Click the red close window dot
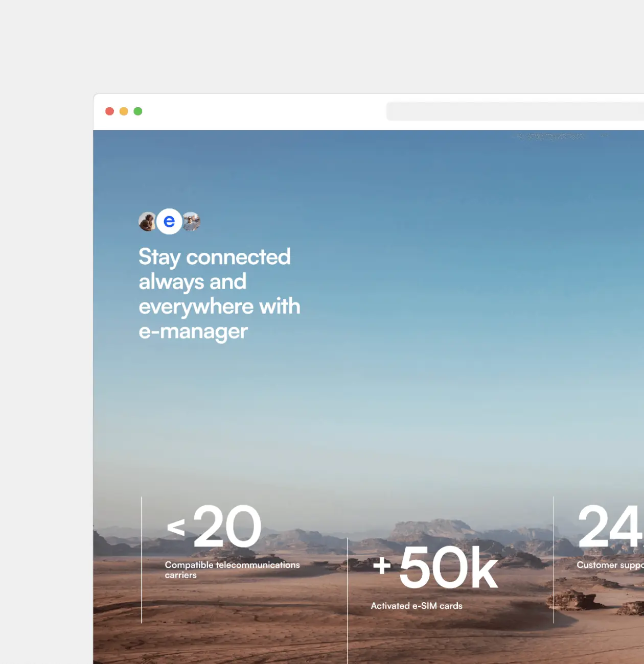The height and width of the screenshot is (664, 644). click(x=109, y=111)
